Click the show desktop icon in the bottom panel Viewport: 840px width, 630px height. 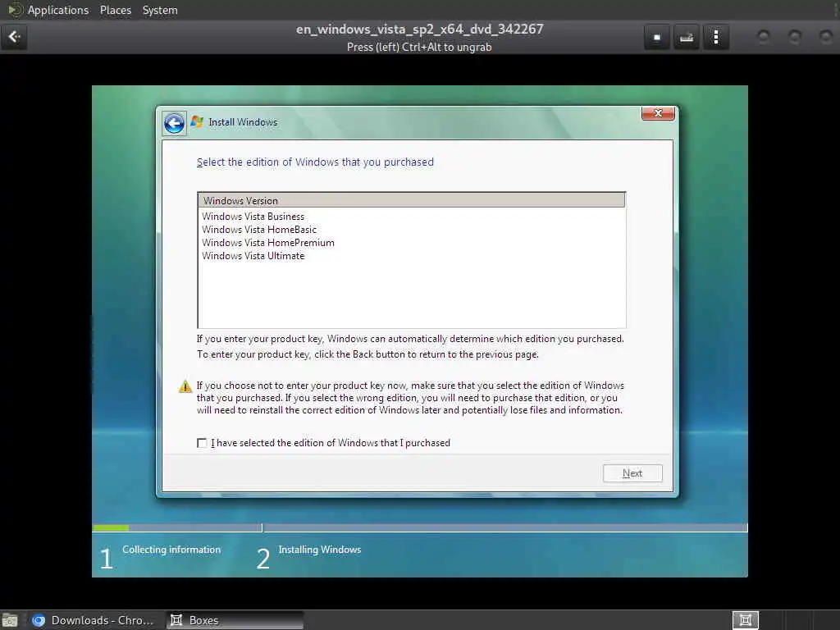(10, 620)
